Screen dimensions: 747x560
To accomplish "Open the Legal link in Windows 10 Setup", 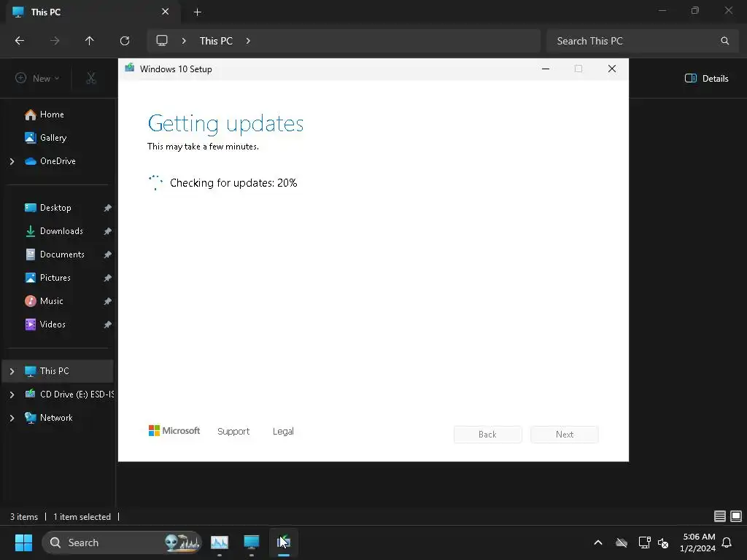I will [283, 432].
